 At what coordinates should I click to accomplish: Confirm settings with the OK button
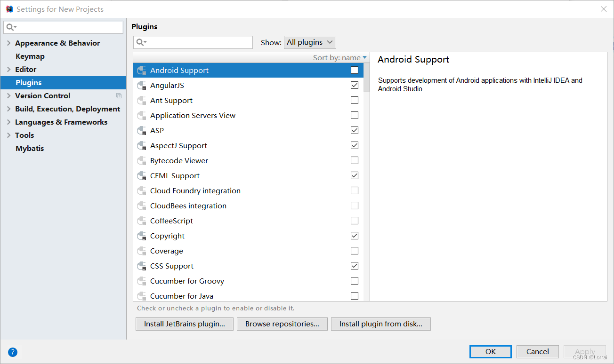point(491,352)
